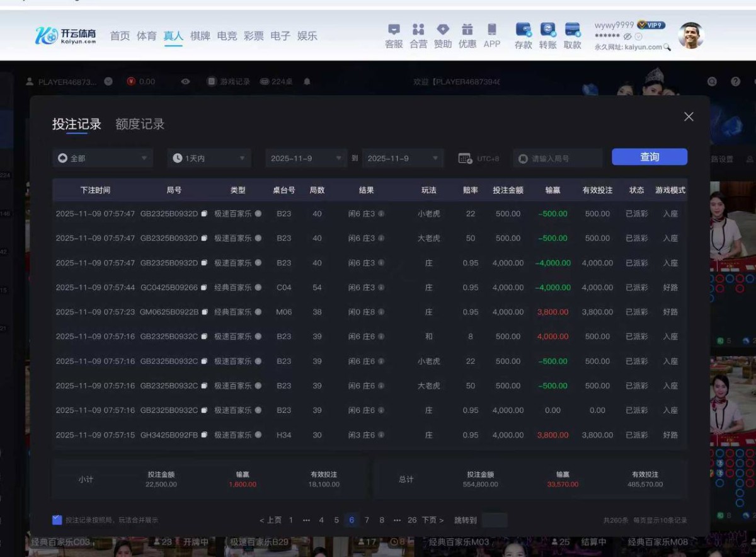The image size is (756, 557).
Task: Switch to the 额度记录 tab
Action: click(x=140, y=124)
